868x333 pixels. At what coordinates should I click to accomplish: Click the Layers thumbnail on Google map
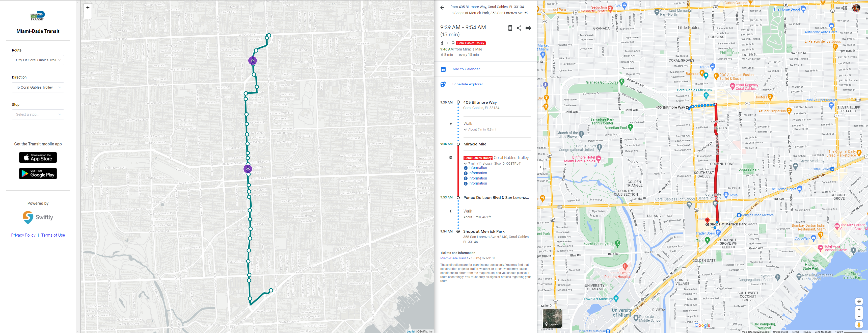coord(552,318)
